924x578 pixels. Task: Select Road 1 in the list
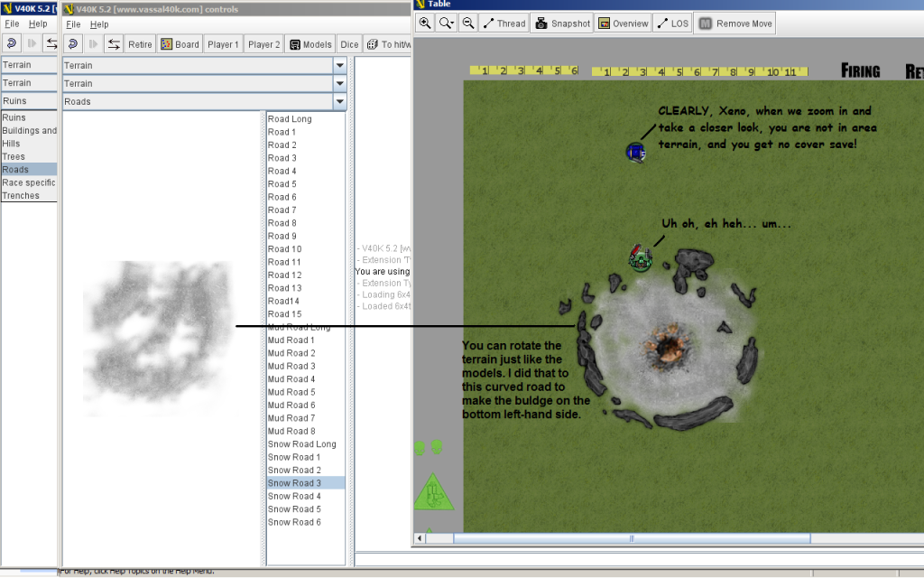pos(305,132)
